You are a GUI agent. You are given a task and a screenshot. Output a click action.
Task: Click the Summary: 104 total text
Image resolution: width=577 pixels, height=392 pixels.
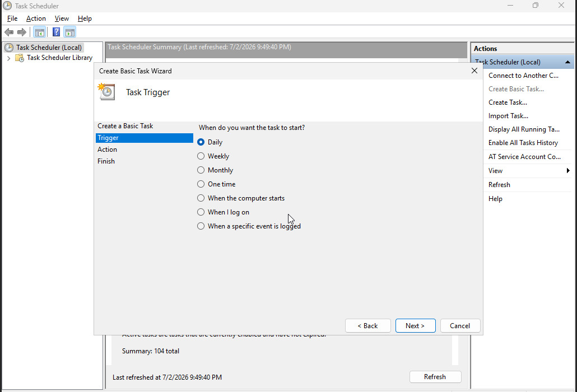[x=151, y=351]
